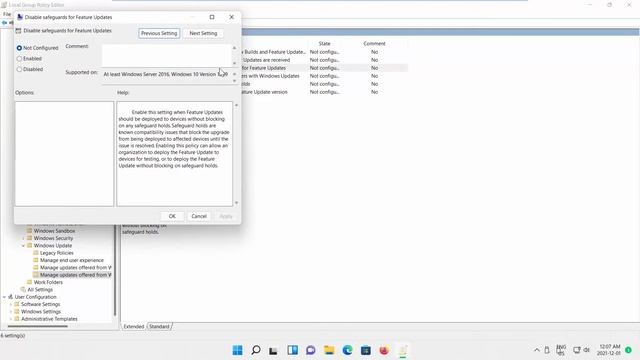Open Microsoft Store from the taskbar

[x=366, y=350]
